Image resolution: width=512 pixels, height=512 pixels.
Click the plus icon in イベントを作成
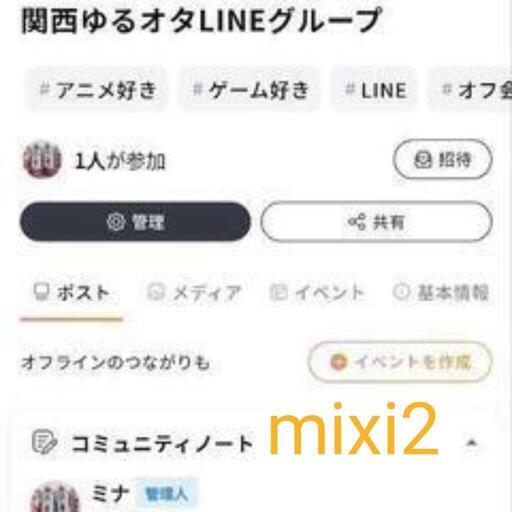pos(339,362)
